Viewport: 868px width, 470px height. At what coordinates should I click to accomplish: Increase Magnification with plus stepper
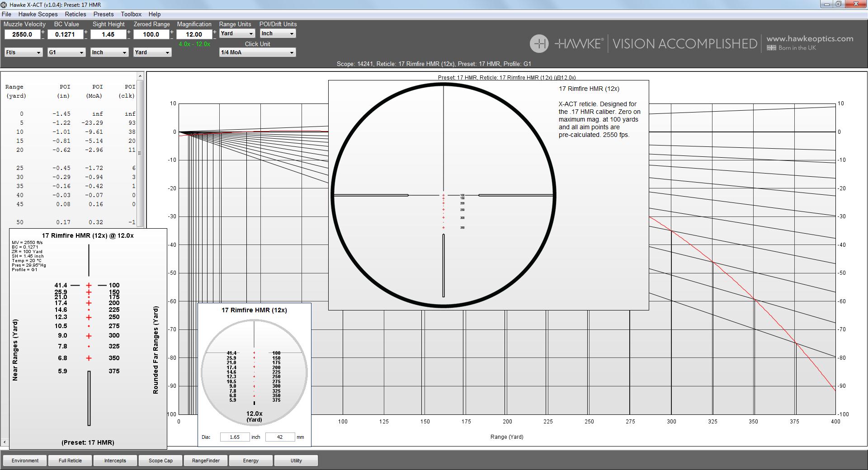[215, 32]
